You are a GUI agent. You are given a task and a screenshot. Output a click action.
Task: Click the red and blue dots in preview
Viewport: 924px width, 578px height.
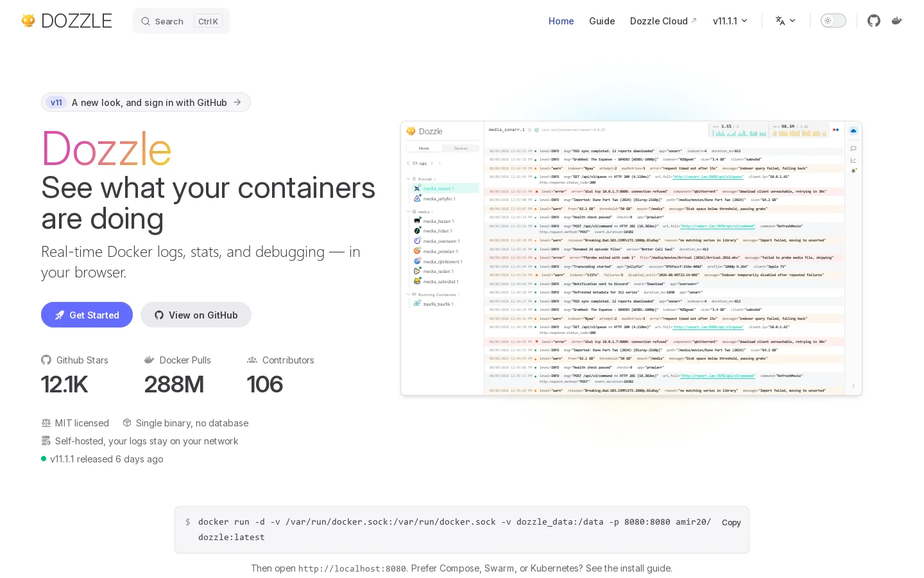pos(835,130)
